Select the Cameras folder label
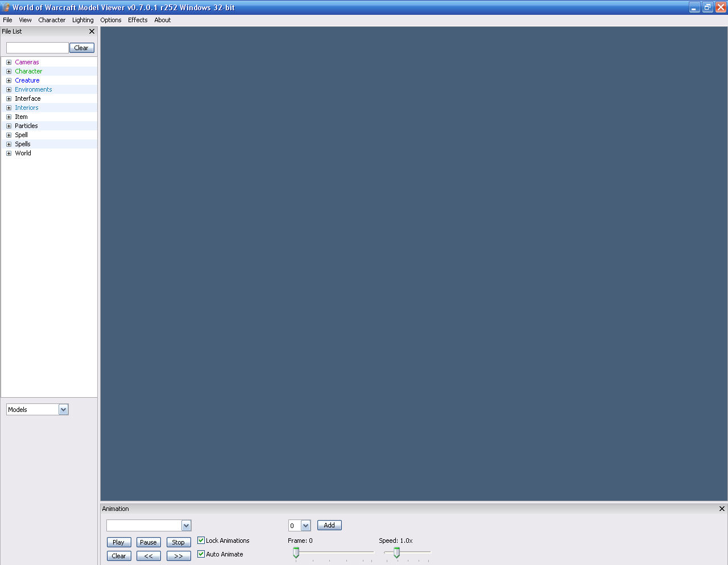This screenshot has height=565, width=728. (x=27, y=62)
